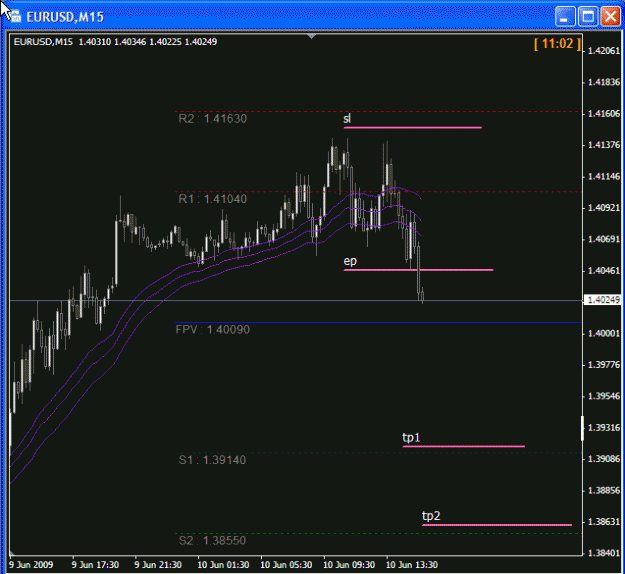Screen dimensions: 625x574
Task: Click the 9 Jun 2009 date on time axis
Action: coord(31,565)
